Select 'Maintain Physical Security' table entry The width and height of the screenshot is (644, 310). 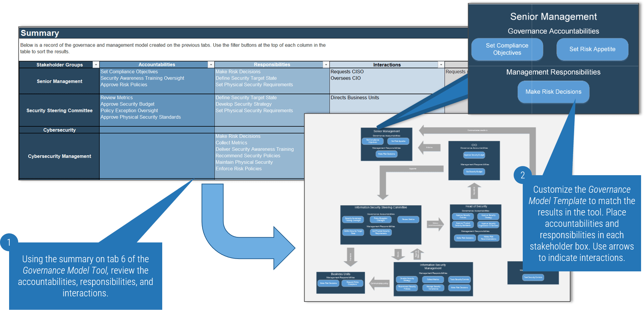[x=244, y=162]
